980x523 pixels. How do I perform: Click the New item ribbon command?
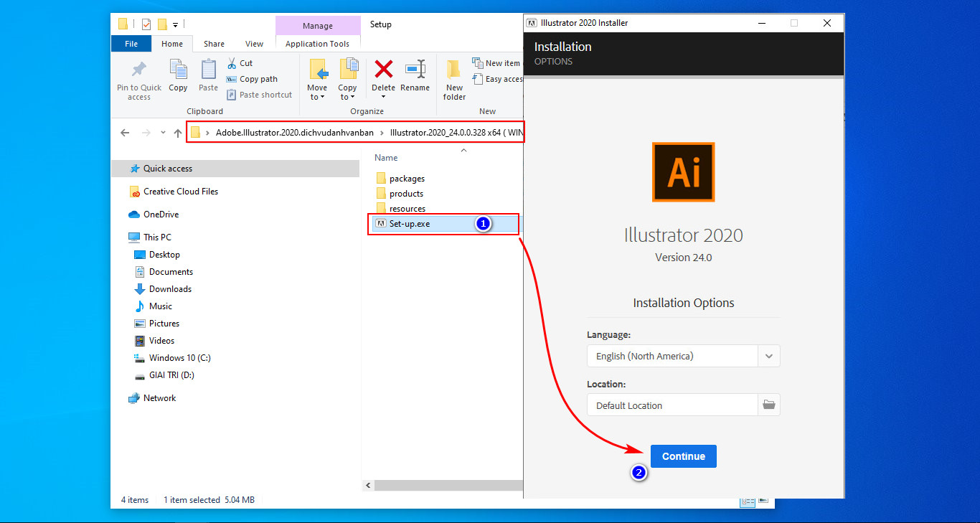(x=496, y=63)
